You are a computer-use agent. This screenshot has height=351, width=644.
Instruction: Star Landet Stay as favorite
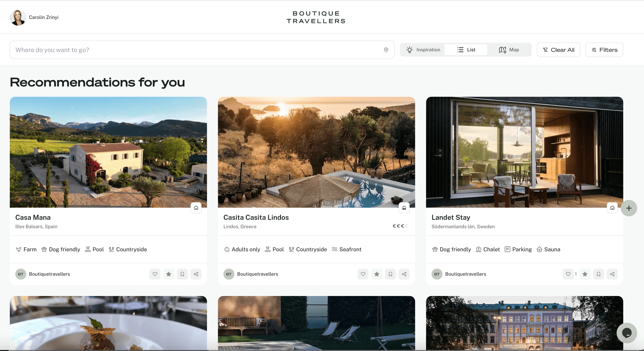click(x=585, y=274)
